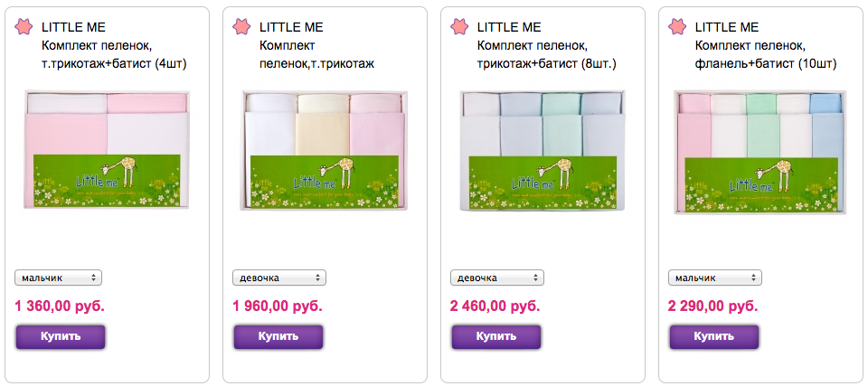The width and height of the screenshot is (868, 386).
Task: Open the девочка dropdown under the т.трикотаж set
Action: pyautogui.click(x=279, y=278)
